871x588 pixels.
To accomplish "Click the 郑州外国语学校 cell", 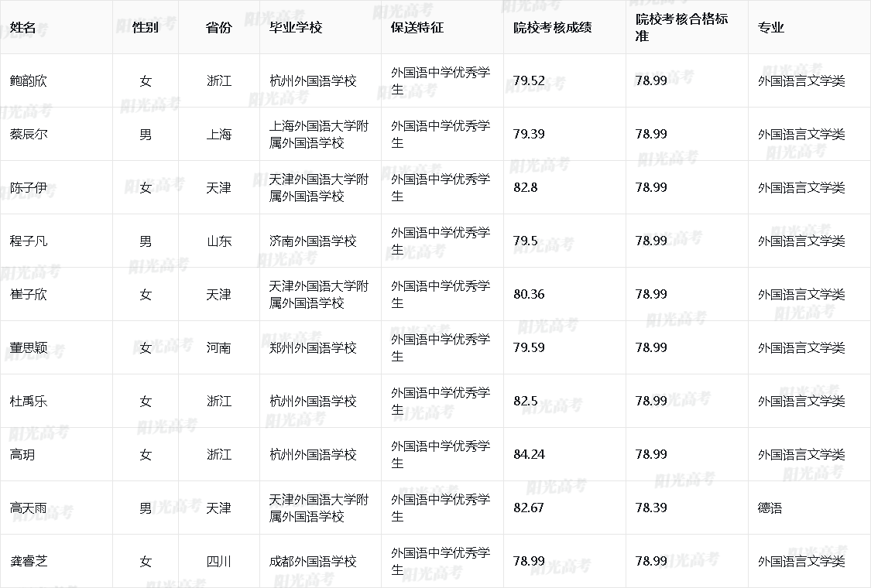I will coord(313,348).
